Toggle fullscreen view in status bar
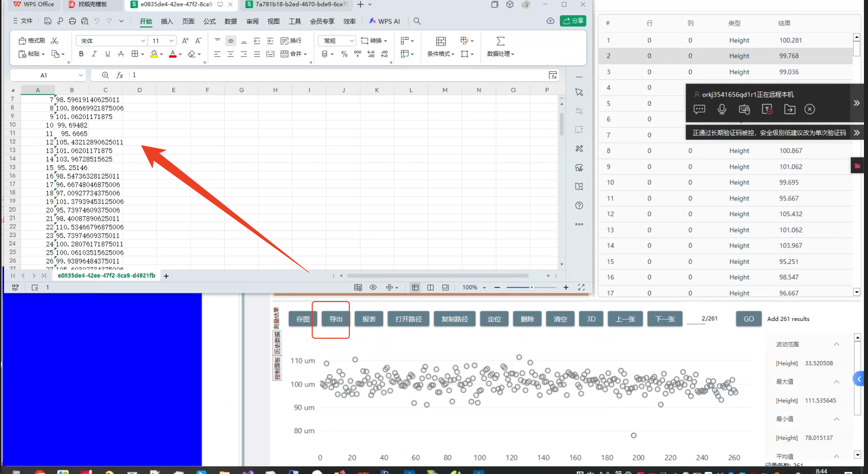This screenshot has width=868, height=474. point(581,287)
